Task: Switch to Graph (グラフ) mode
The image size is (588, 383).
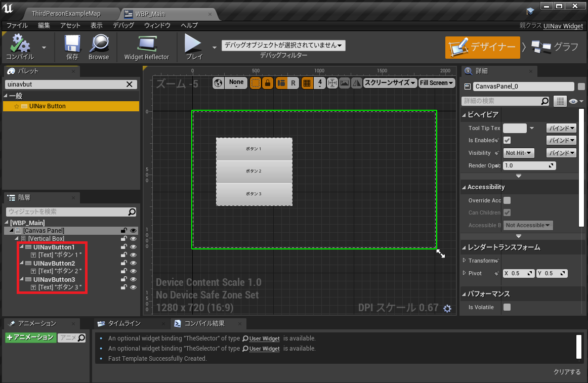Action: click(x=555, y=47)
